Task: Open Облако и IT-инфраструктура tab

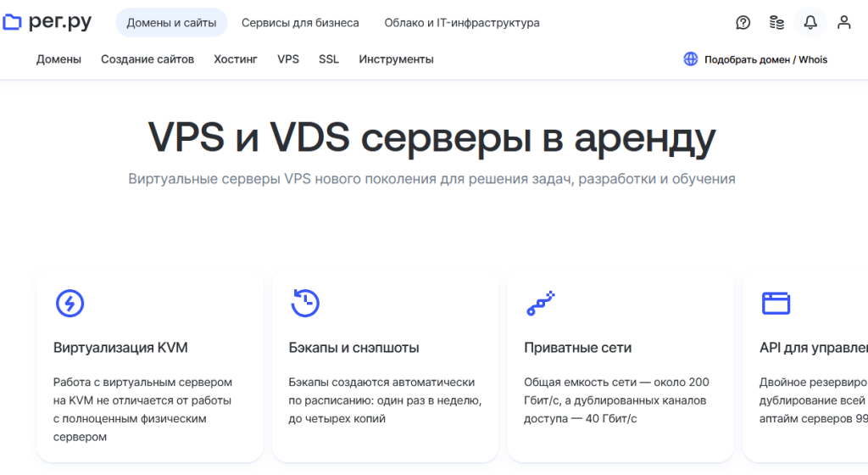Action: [x=462, y=23]
